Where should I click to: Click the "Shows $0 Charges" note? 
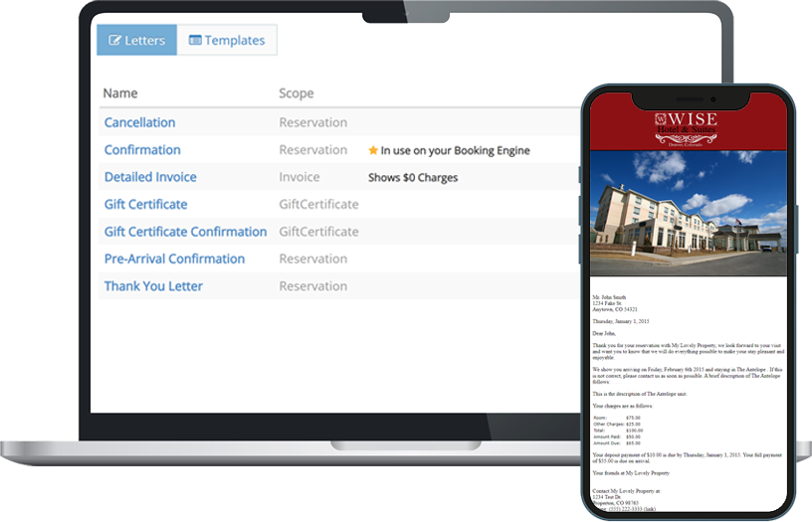point(413,177)
